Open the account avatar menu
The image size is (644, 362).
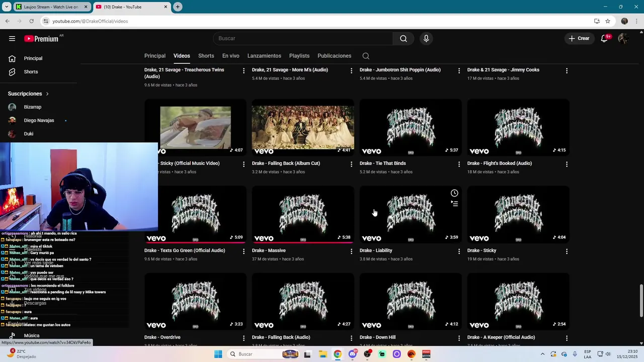pyautogui.click(x=623, y=39)
